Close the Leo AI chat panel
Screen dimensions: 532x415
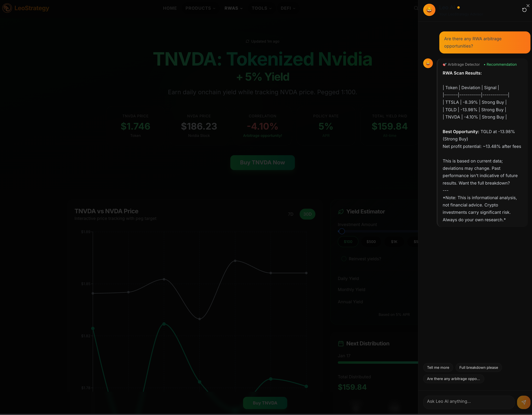click(528, 6)
